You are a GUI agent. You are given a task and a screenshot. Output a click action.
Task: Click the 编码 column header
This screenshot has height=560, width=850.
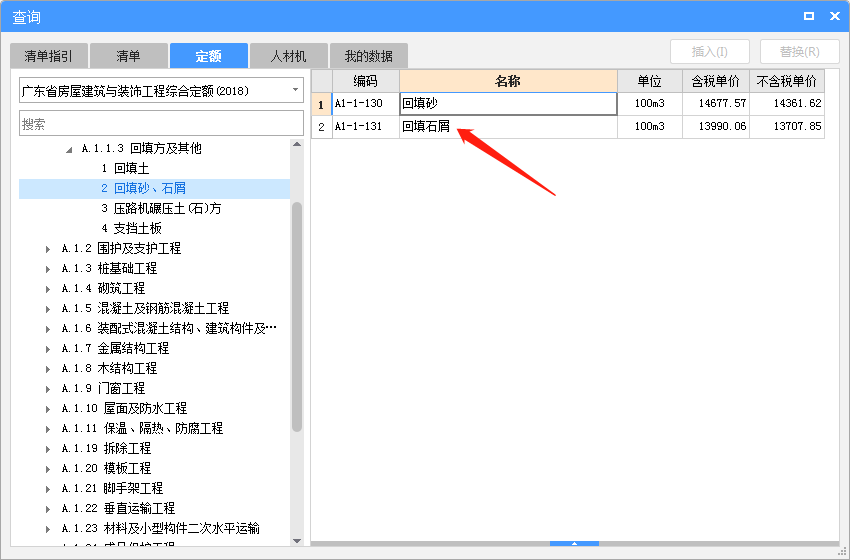coord(365,81)
